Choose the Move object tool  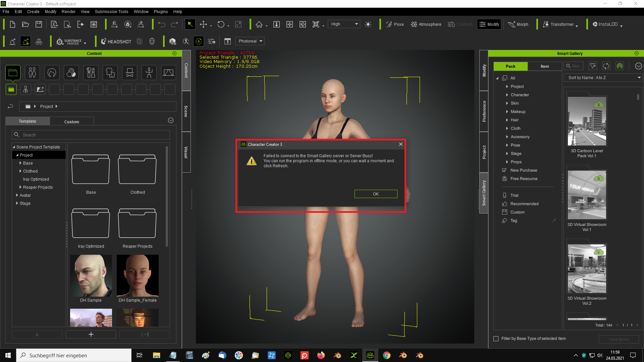pyautogui.click(x=203, y=24)
